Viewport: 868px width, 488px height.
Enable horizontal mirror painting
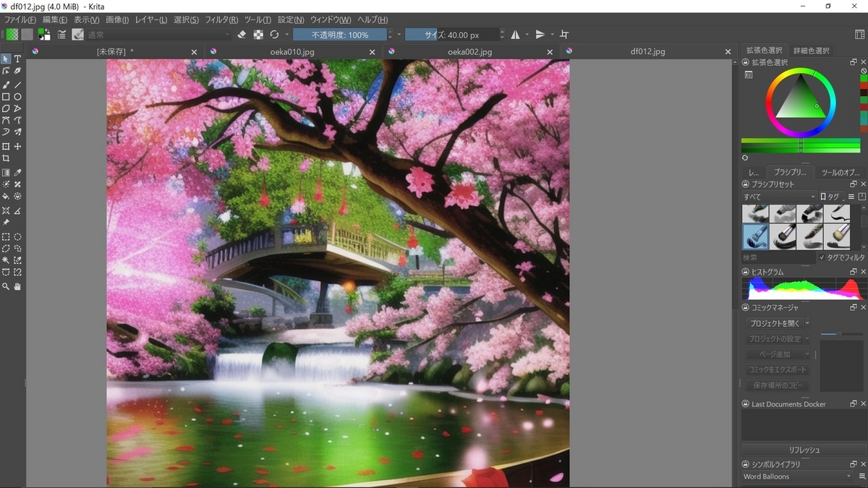515,34
